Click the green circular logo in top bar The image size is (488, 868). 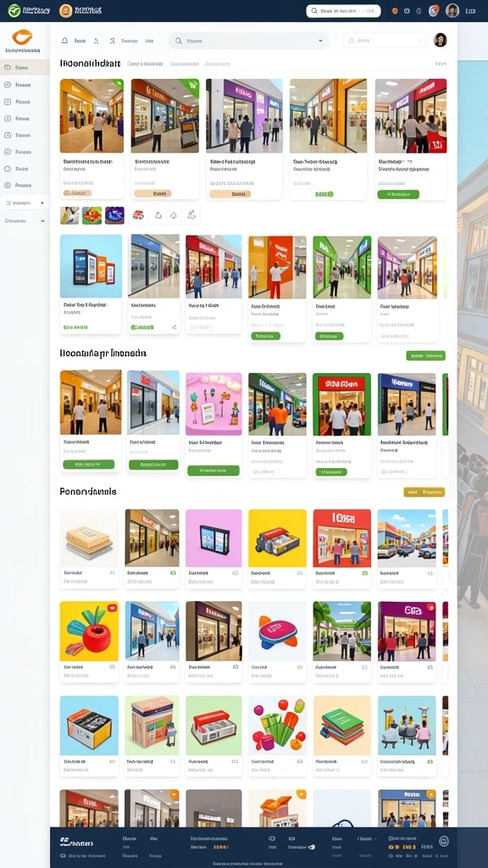click(14, 10)
